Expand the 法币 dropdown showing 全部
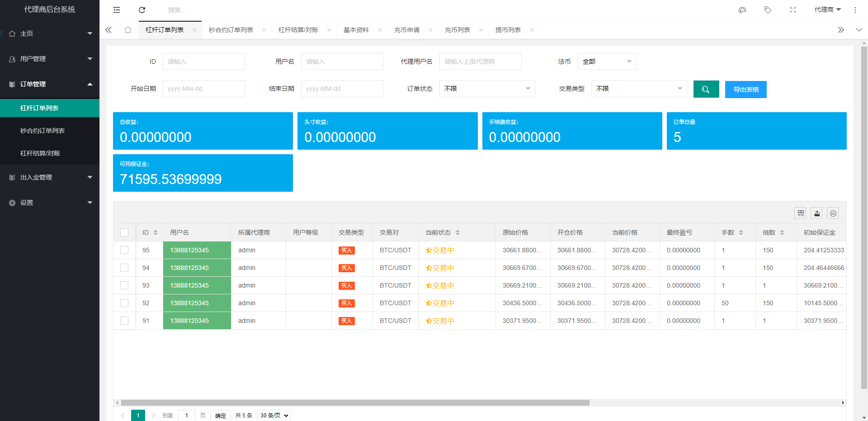The width and height of the screenshot is (868, 421). point(607,61)
